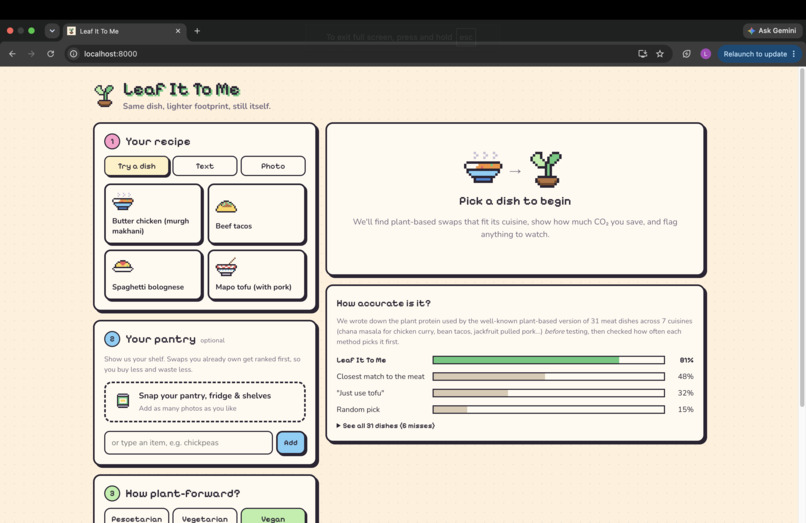Click the steaming bowl illustration
This screenshot has width=806, height=523.
point(483,167)
